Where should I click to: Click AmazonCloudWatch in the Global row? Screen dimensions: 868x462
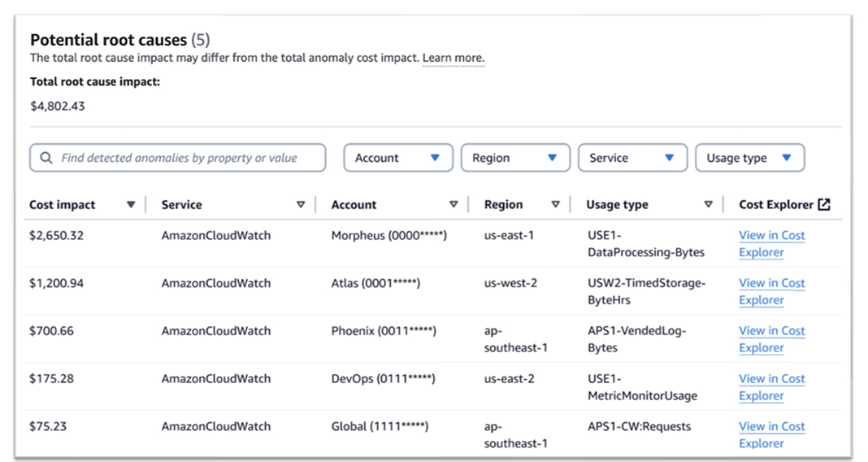216,426
